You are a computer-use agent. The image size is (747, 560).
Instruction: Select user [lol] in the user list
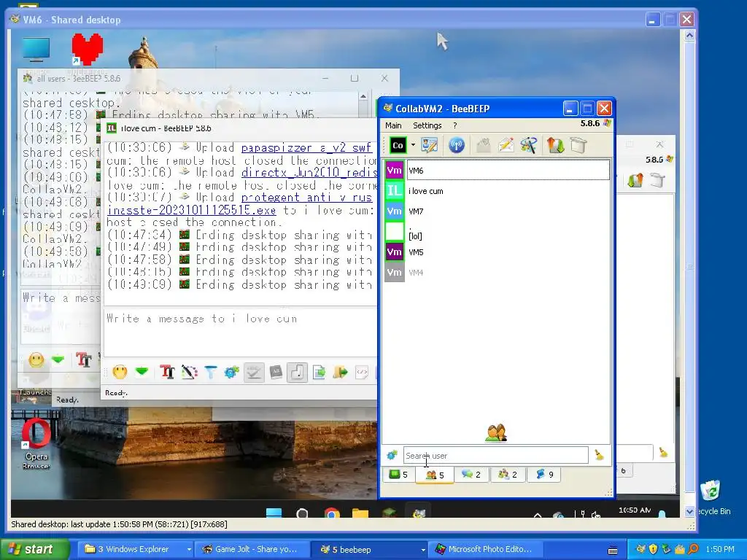point(497,232)
